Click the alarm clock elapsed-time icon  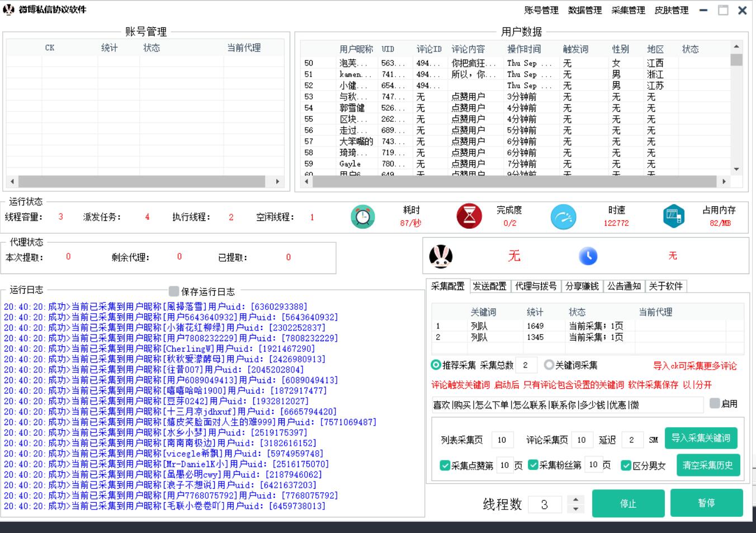pyautogui.click(x=362, y=216)
